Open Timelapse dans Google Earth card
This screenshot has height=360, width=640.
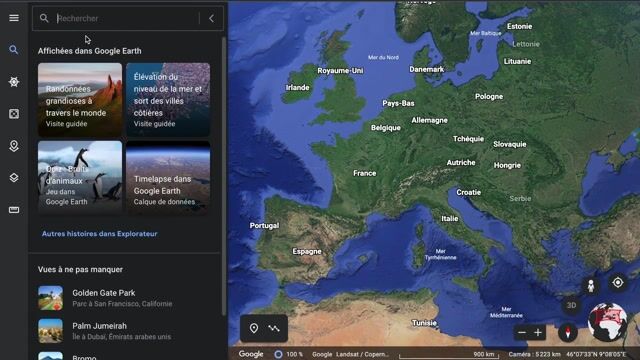click(168, 178)
